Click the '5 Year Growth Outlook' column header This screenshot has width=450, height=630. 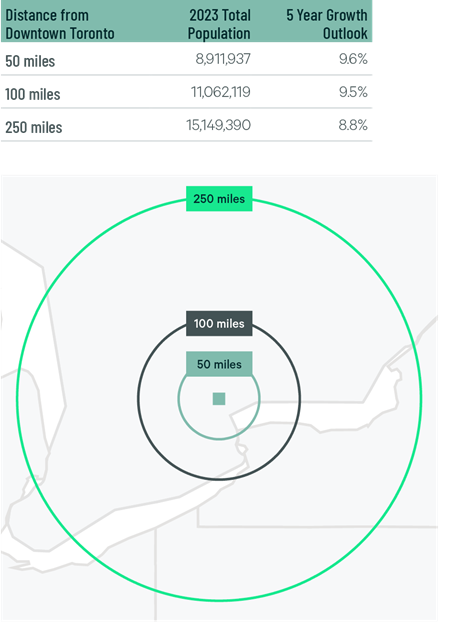pos(327,24)
